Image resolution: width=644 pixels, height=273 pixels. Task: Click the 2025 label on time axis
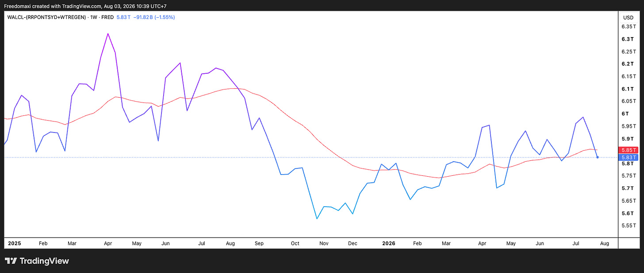click(14, 243)
